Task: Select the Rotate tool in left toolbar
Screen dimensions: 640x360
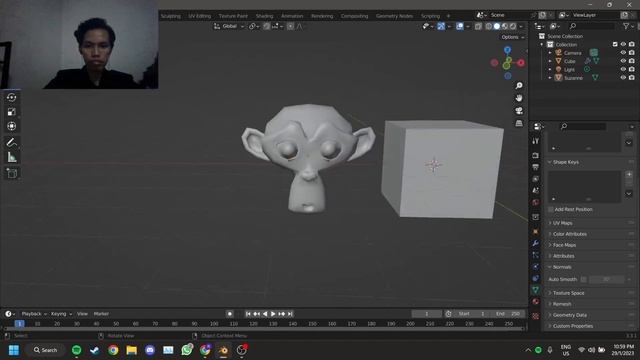Action: (11, 97)
